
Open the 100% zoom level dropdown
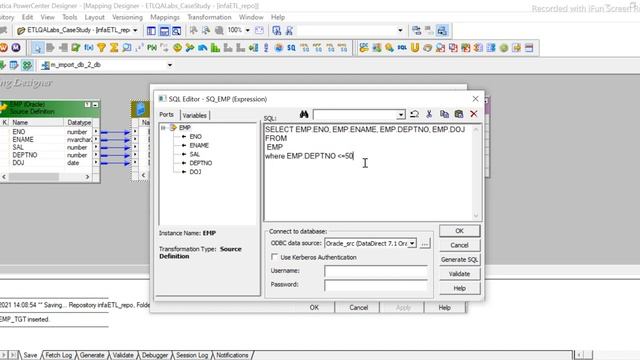coord(247,31)
